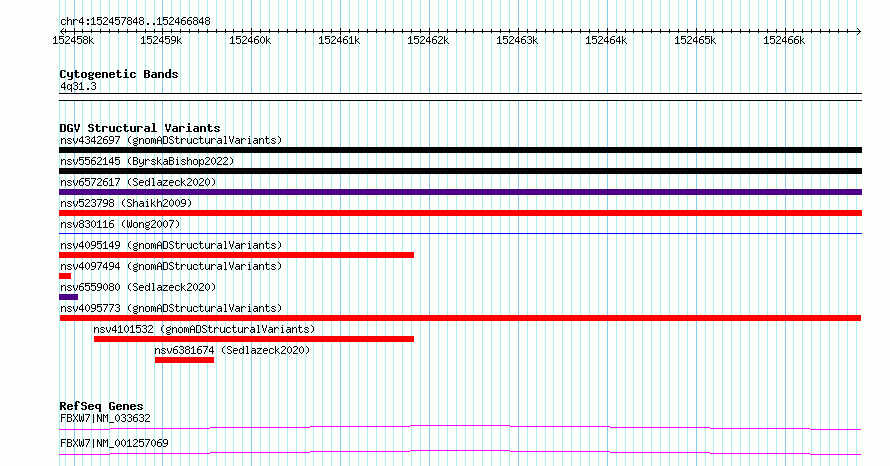Click the right arrowhead of the ruler
890x466 pixels.
point(859,31)
